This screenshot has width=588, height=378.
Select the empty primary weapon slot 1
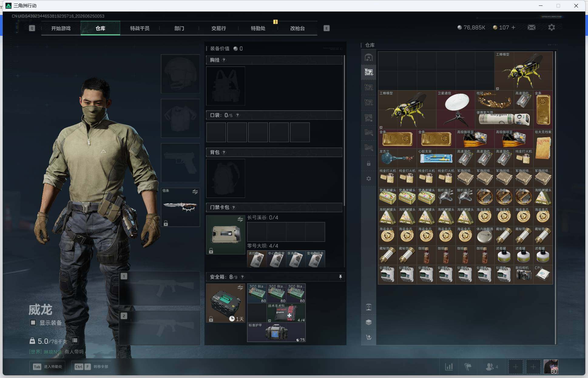point(159,288)
